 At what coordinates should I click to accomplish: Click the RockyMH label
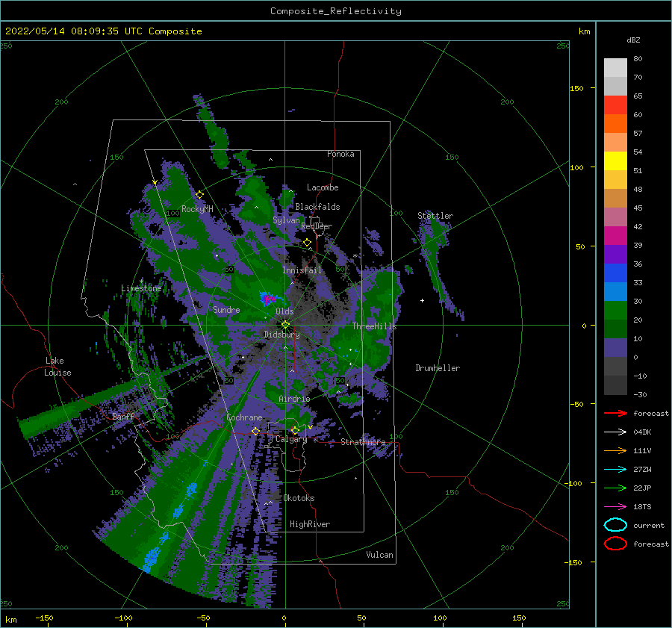click(197, 209)
